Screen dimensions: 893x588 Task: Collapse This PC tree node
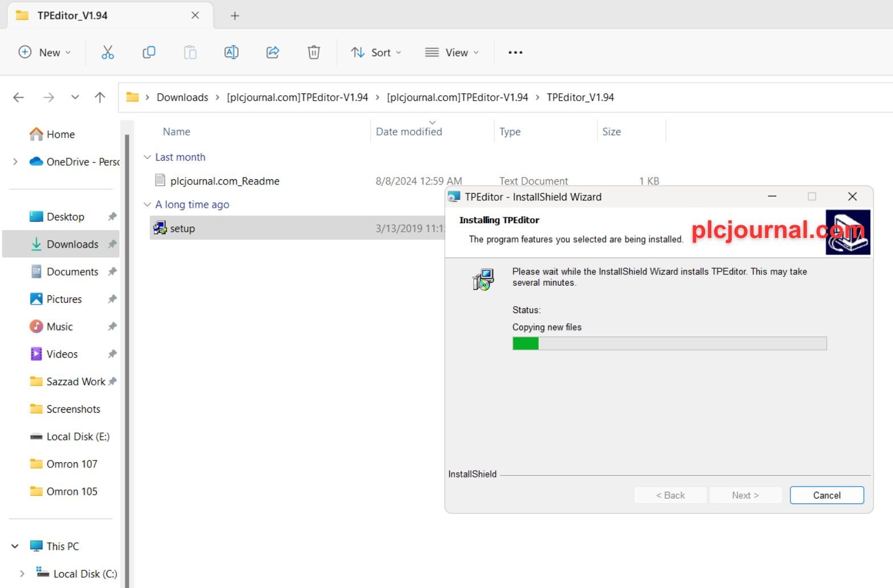15,546
